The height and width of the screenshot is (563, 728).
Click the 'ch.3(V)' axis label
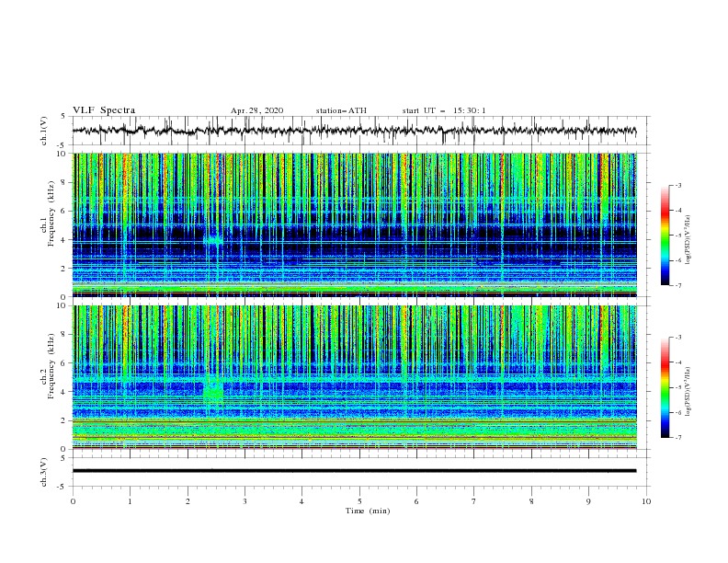click(x=44, y=472)
